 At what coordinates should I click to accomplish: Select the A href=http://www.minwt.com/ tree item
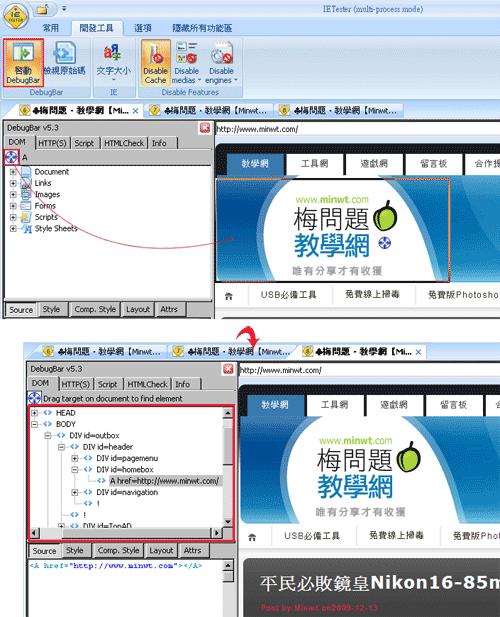[x=164, y=481]
